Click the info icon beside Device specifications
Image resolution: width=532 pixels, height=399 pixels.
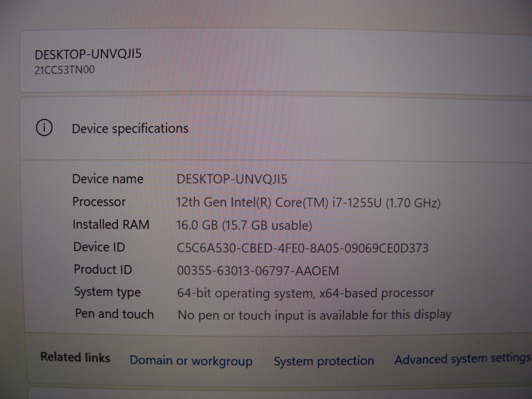44,128
